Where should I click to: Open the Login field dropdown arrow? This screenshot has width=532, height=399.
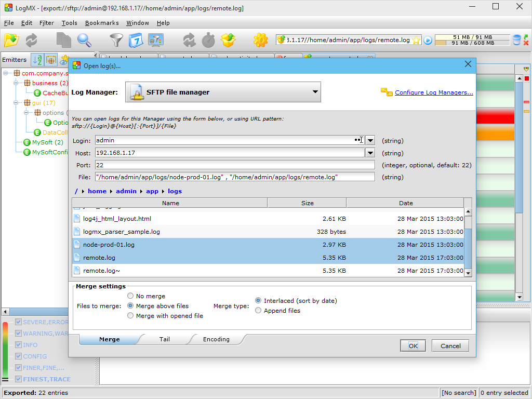tap(370, 140)
